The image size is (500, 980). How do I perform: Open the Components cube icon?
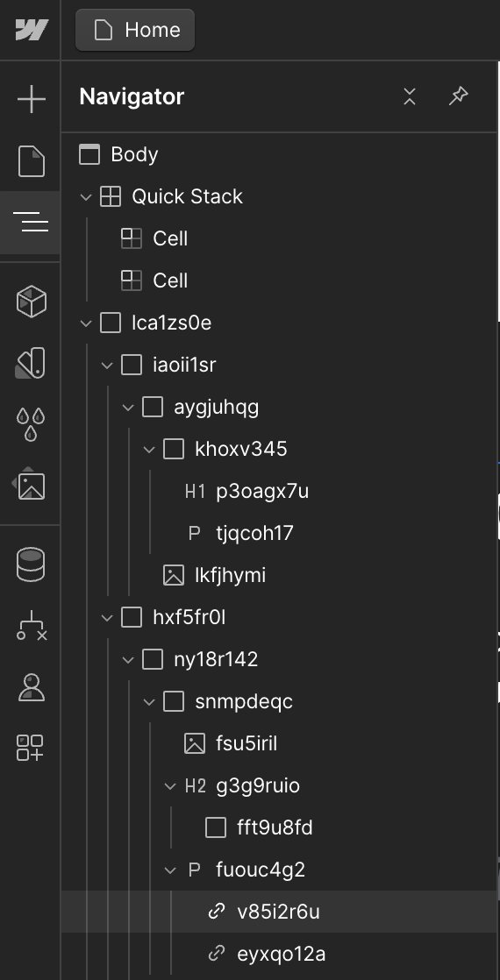31,302
